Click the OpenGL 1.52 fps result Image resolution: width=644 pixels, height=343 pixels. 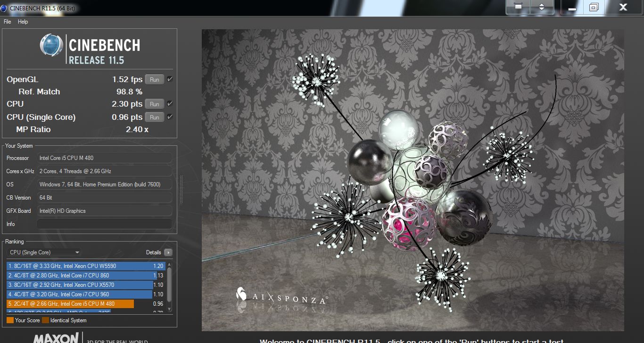click(127, 80)
